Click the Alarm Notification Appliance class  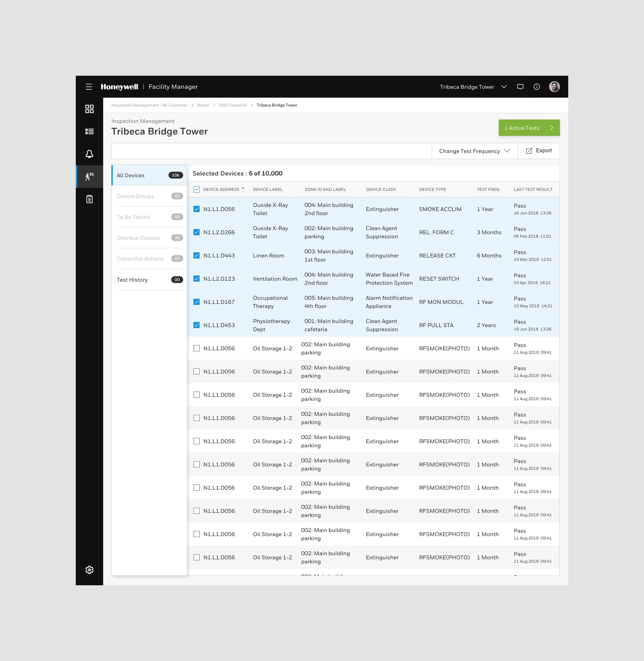click(389, 302)
